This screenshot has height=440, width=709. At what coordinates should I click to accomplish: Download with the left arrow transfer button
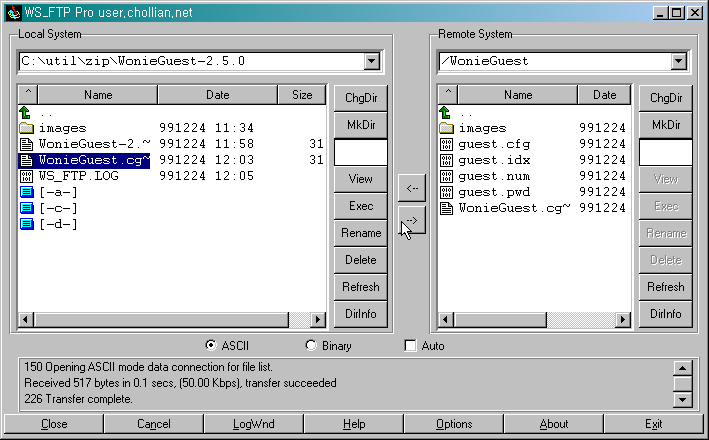pyautogui.click(x=411, y=188)
